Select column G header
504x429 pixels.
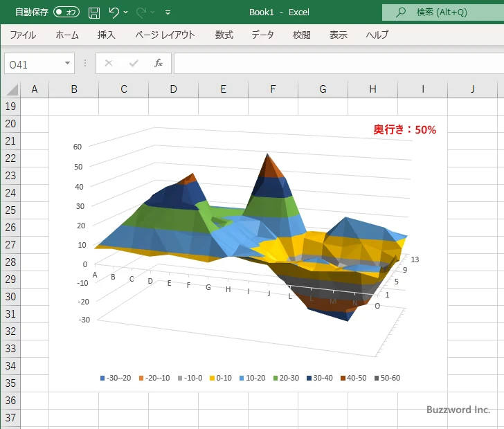click(323, 89)
